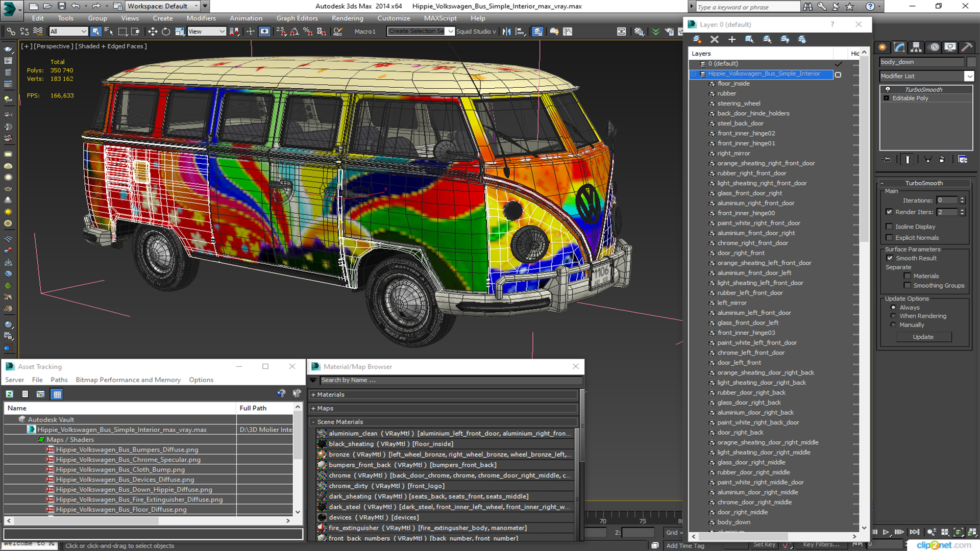This screenshot has width=980, height=551.
Task: Open reference coordinate View dropdown
Action: click(x=207, y=32)
